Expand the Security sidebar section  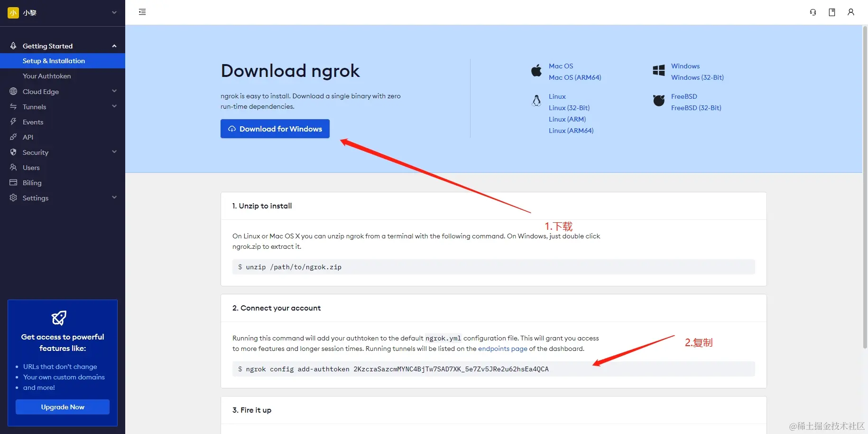click(x=63, y=152)
